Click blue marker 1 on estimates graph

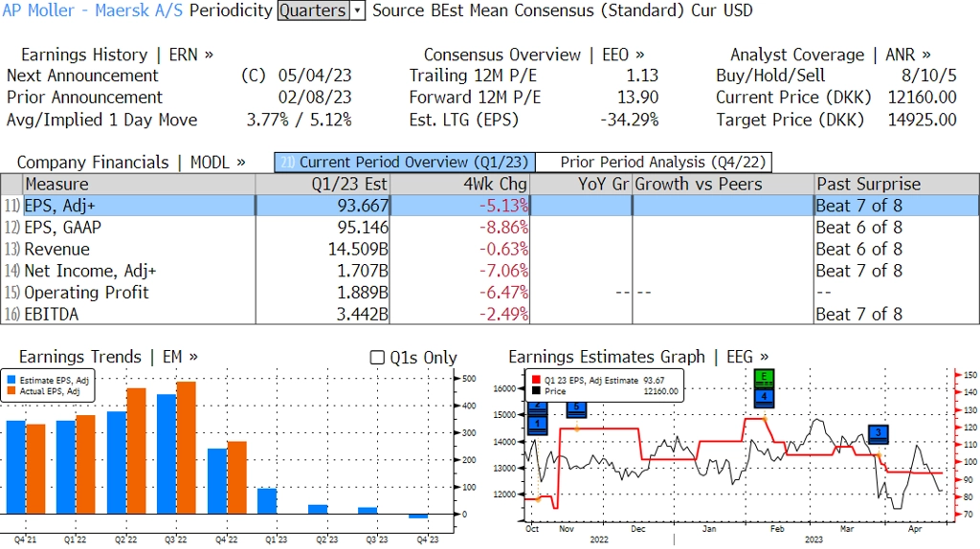coord(538,425)
